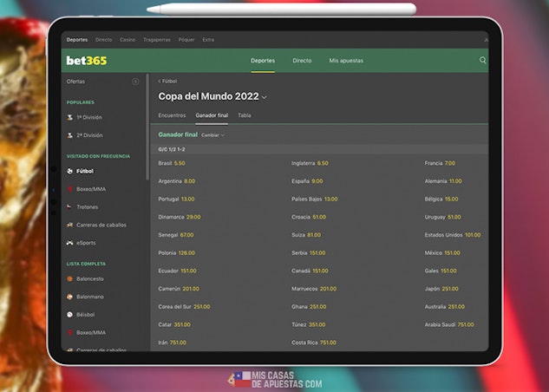This screenshot has height=392, width=549.
Task: Open the Cambiar market dropdown
Action: [213, 135]
